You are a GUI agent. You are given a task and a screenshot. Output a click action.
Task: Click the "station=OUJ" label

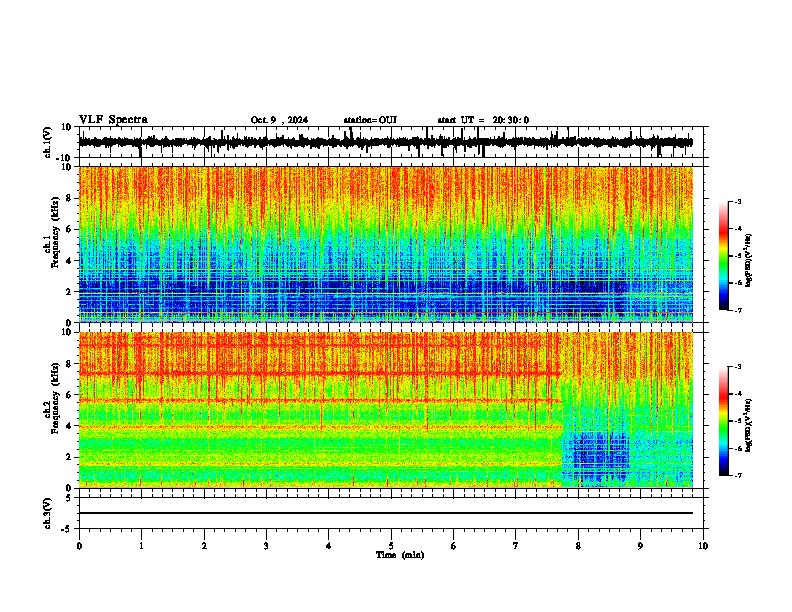[370, 120]
